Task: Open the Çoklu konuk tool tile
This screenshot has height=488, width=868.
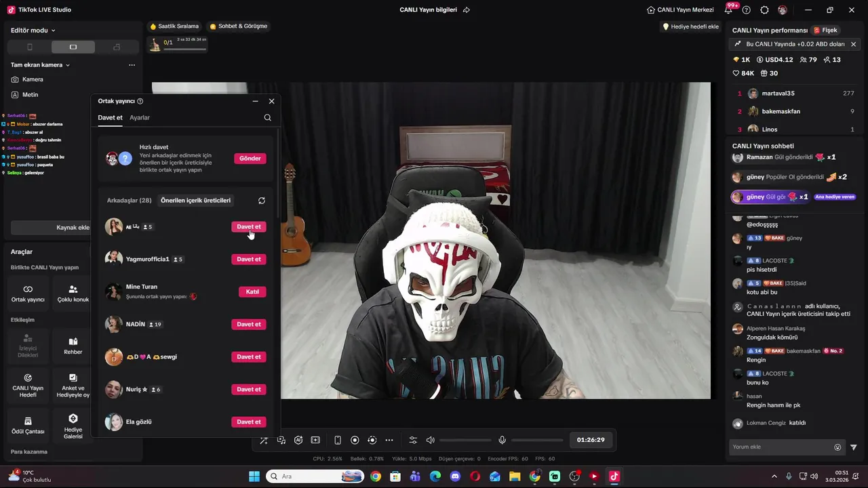Action: tap(73, 293)
